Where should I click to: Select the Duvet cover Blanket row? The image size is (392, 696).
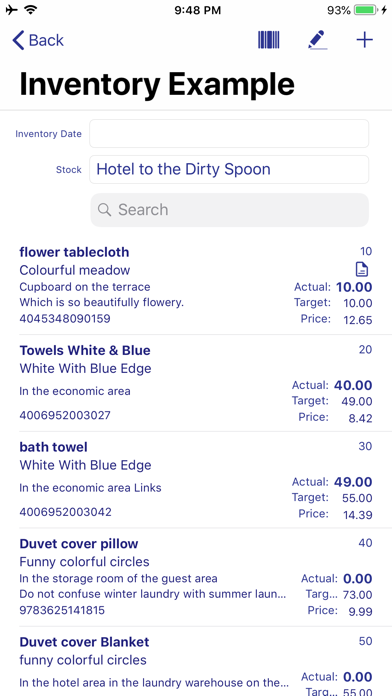coord(196,661)
